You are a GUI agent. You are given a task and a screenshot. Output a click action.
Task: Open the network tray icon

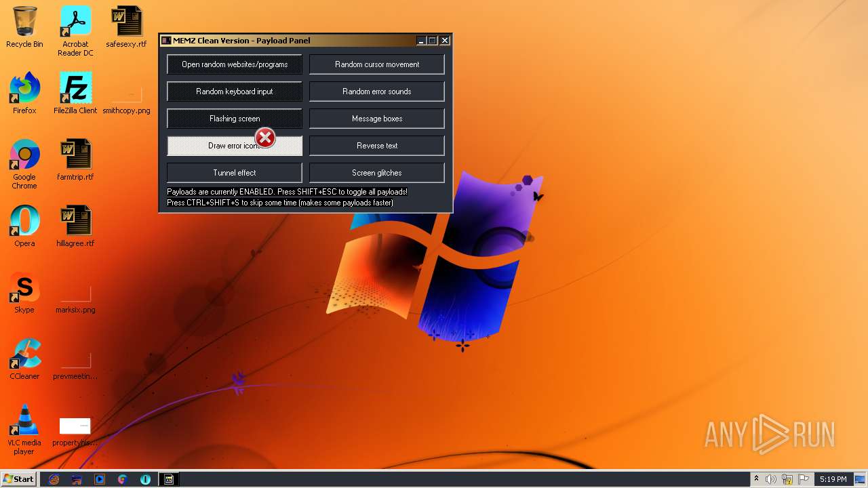[x=787, y=479]
